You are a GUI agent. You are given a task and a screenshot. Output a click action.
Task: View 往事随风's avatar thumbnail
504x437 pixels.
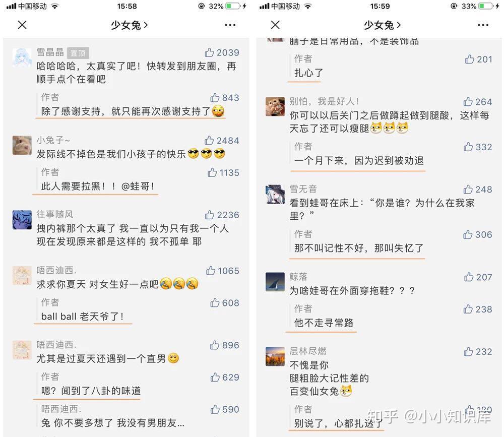click(x=22, y=220)
